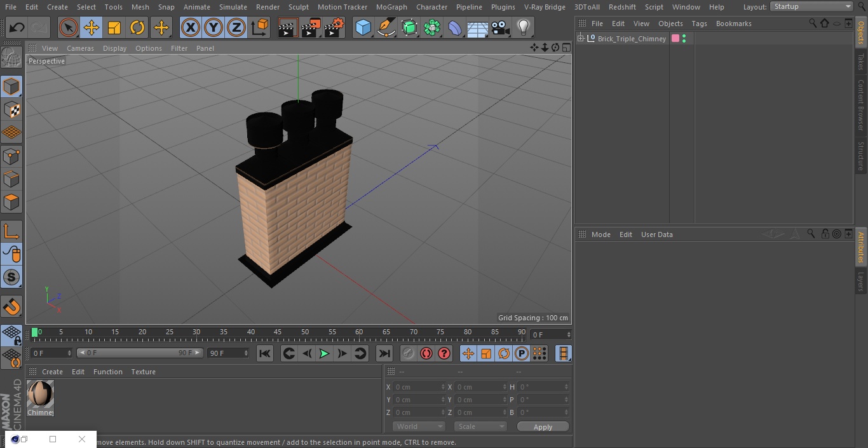Switch to Layers tab
This screenshot has width=868, height=448.
861,282
